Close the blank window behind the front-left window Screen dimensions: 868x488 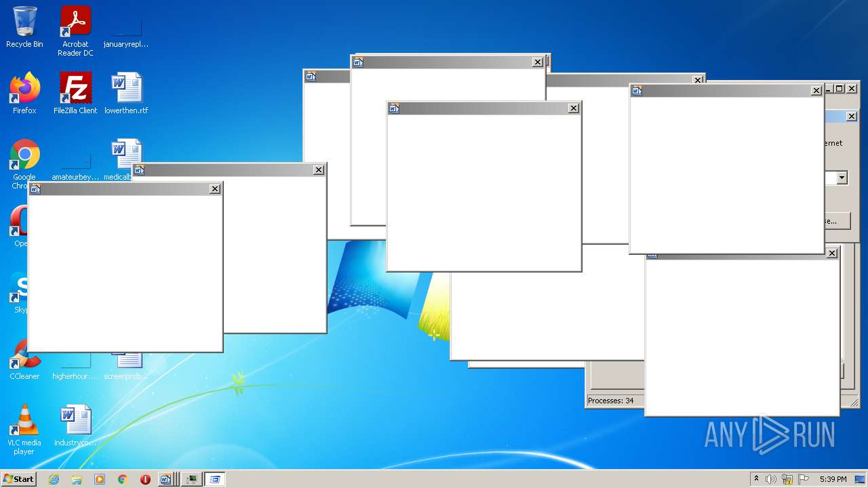(x=319, y=170)
